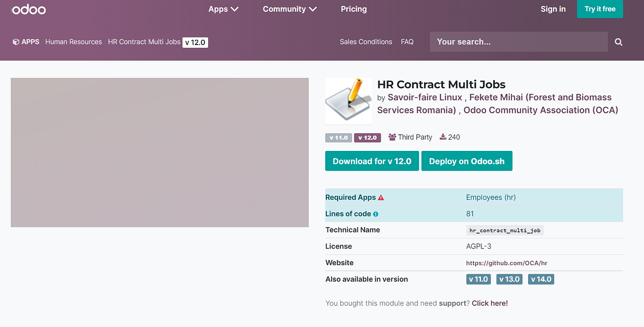Click the warning triangle beside Required Apps
Viewport: 644px width, 327px height.
380,197
